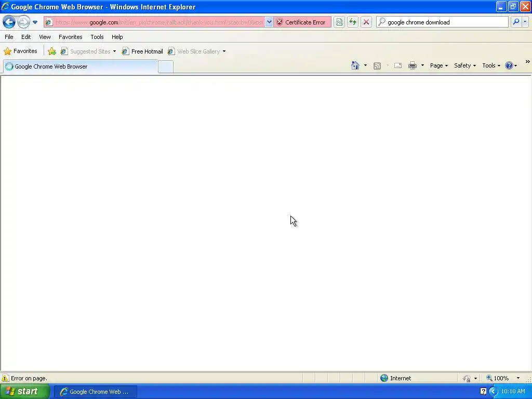The height and width of the screenshot is (399, 532).
Task: Open the search provider dropdown arrow
Action: pyautogui.click(x=525, y=22)
